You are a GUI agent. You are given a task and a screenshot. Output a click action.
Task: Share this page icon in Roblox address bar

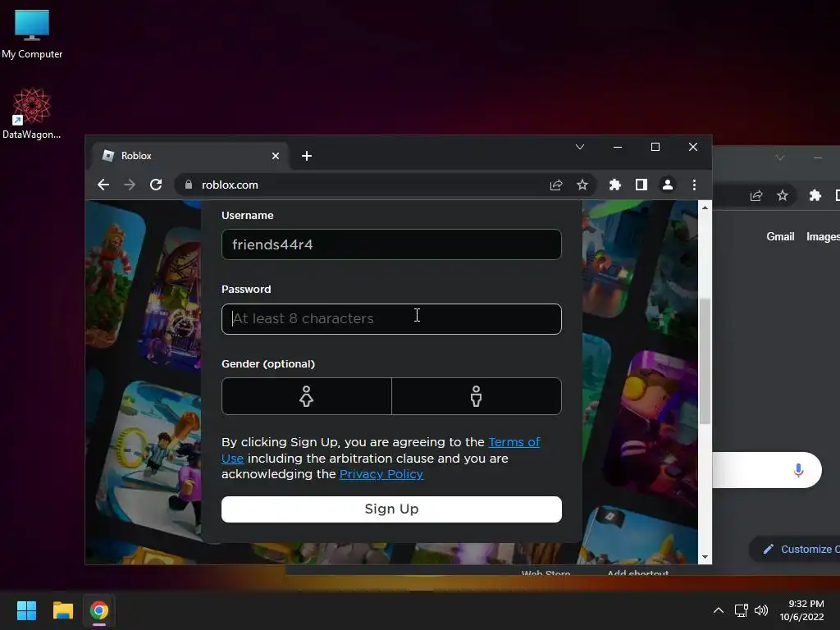point(556,185)
